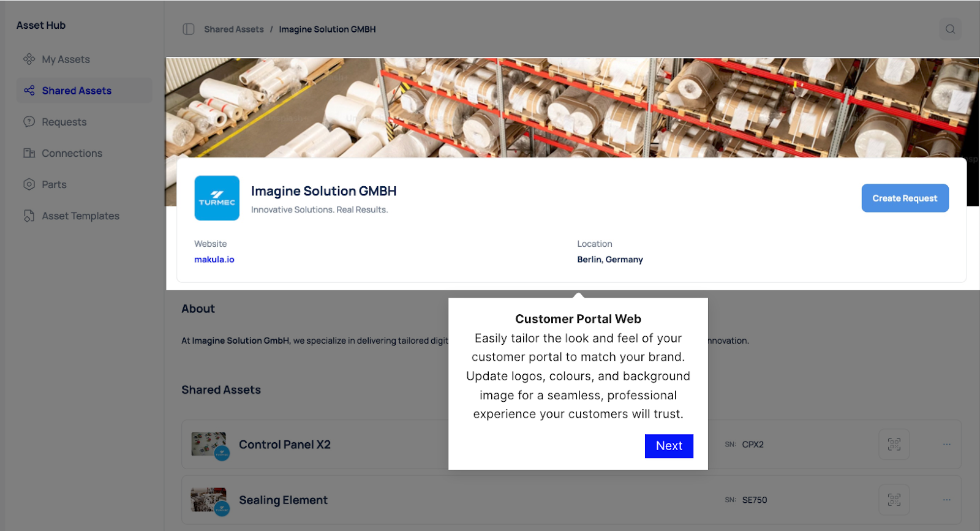
Task: Open Control Panel X2 thumbnail
Action: [209, 445]
